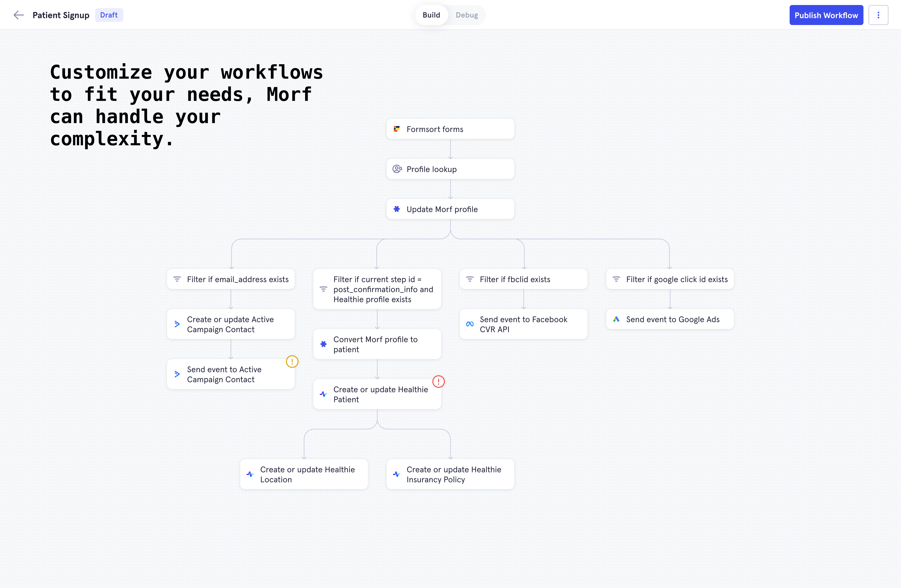
Task: Switch to the Debug tab
Action: (x=466, y=15)
